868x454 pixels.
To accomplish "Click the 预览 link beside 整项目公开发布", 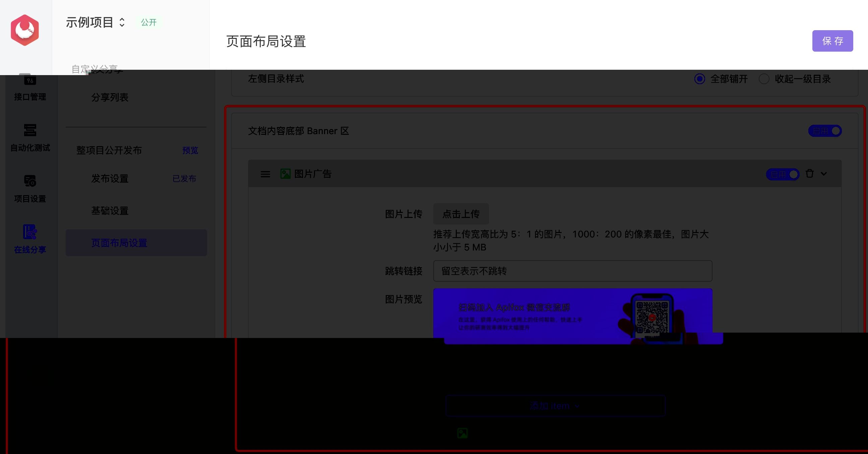I will click(x=190, y=150).
